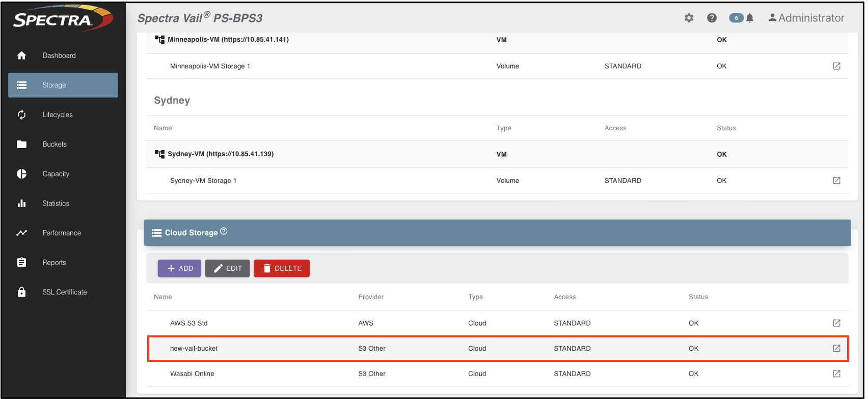Select Sydney-VM Storage 1 row
This screenshot has height=399, width=868.
pyautogui.click(x=497, y=181)
